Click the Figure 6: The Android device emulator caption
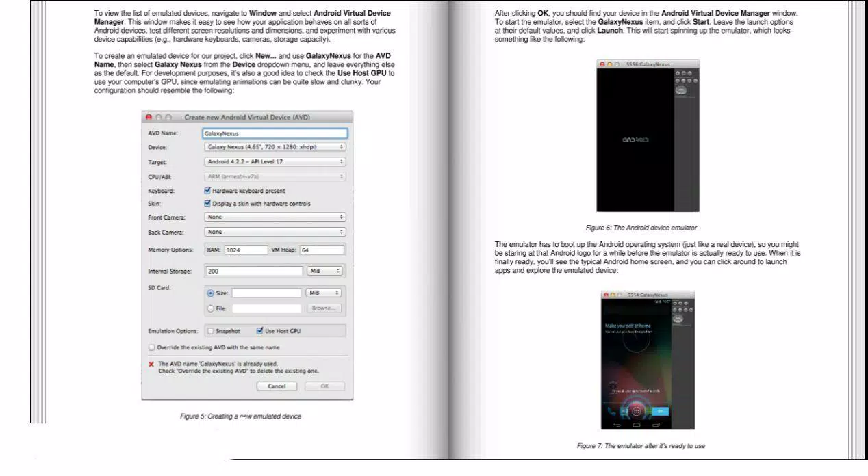868x476 pixels. click(x=641, y=228)
